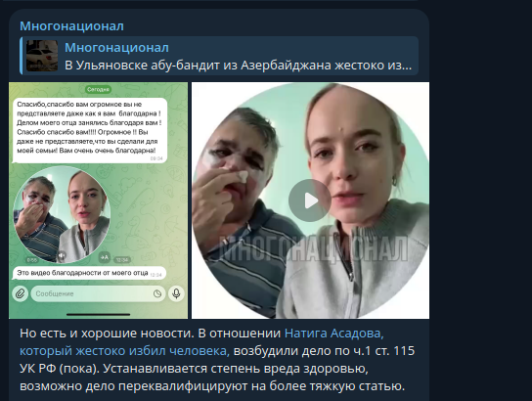Tap the microphone voice message icon
The height and width of the screenshot is (401, 532).
tap(176, 293)
